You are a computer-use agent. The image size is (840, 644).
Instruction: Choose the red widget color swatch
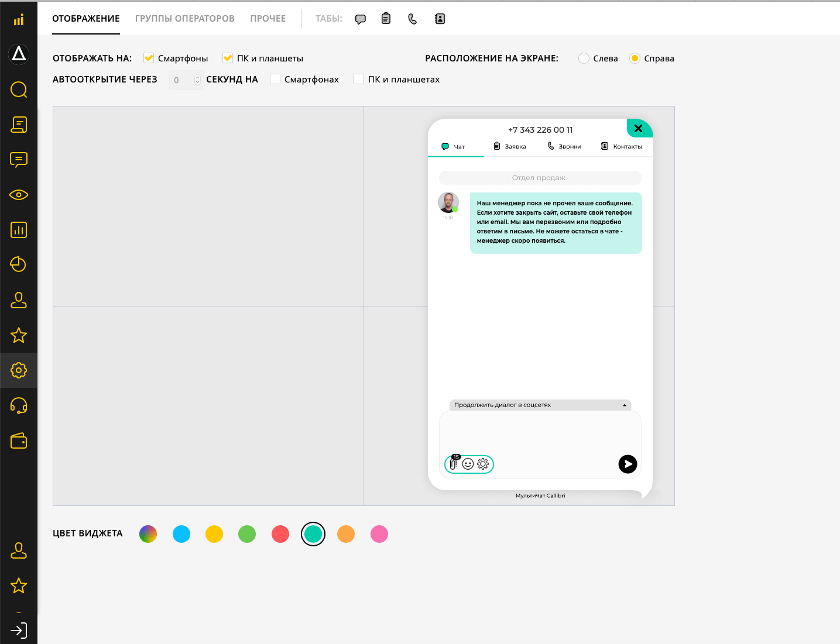[x=280, y=534]
